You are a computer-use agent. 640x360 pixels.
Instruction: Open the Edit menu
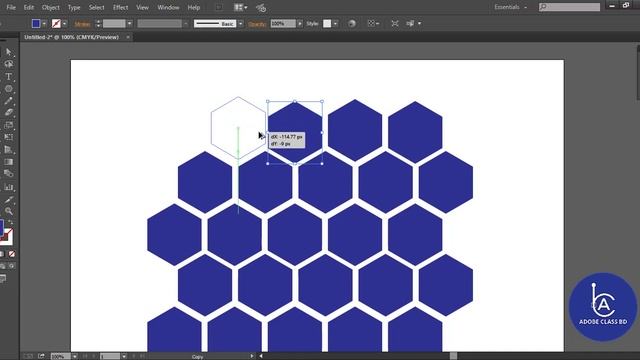(x=29, y=7)
